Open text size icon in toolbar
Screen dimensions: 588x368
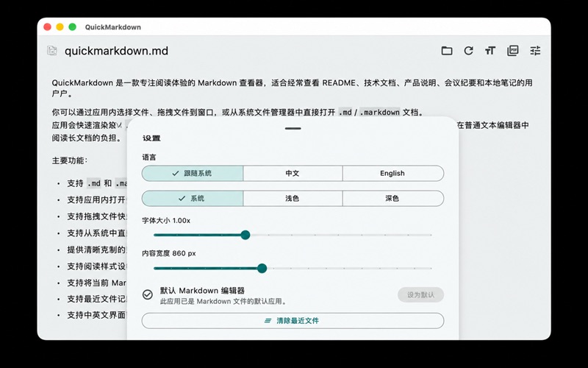[490, 51]
